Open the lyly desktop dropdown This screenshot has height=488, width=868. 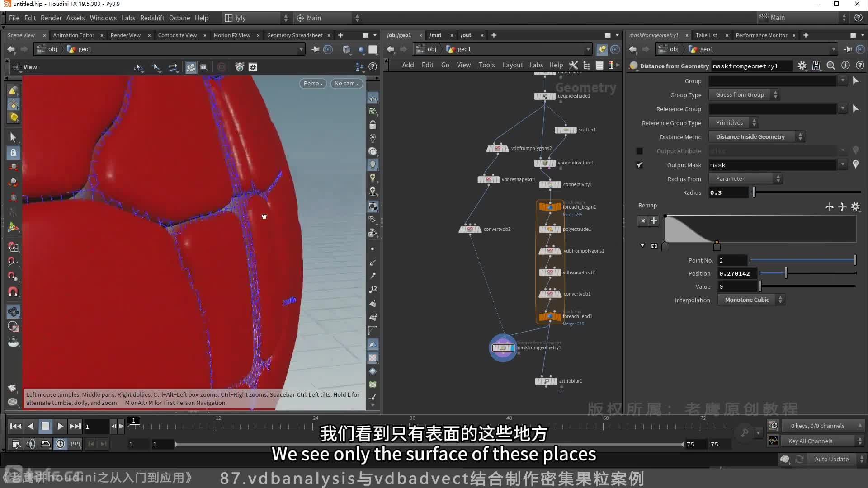click(256, 18)
